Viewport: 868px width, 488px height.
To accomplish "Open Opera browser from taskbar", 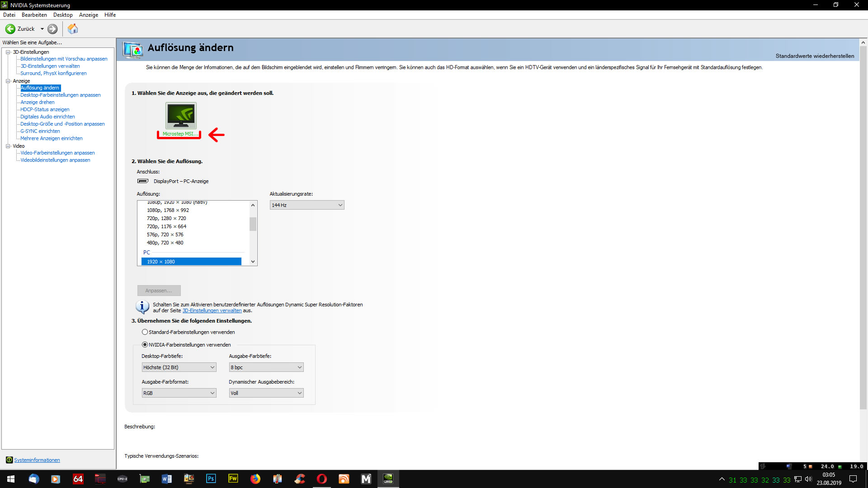I will 322,479.
